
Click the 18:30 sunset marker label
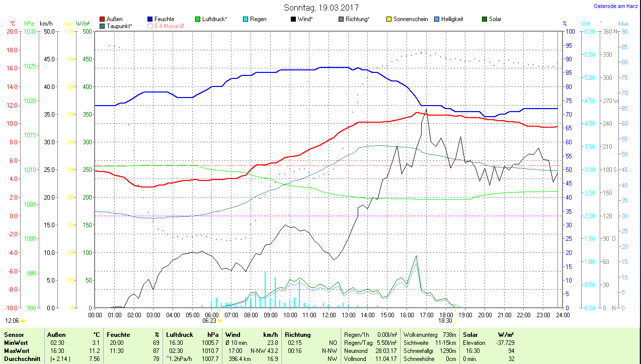tap(445, 320)
